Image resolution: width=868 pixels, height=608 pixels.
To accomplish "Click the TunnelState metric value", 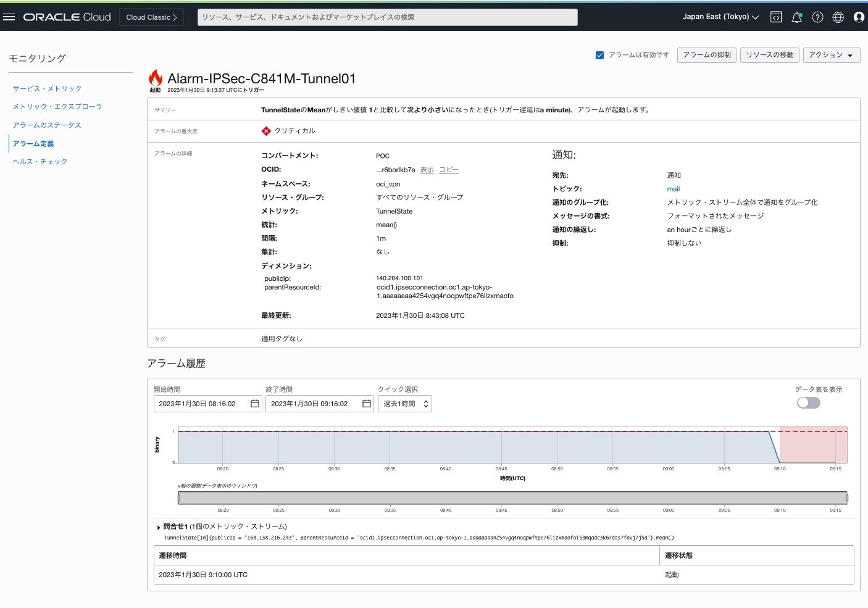I will [394, 211].
